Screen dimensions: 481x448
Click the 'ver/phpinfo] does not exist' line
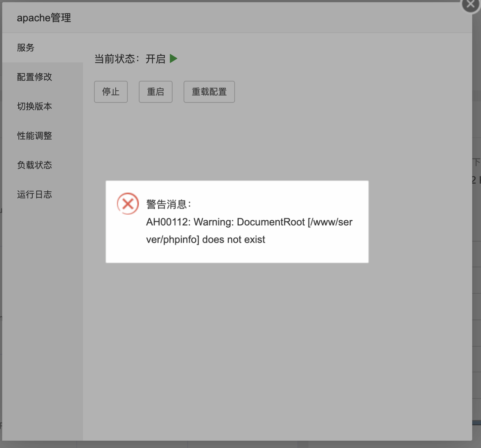coord(205,240)
